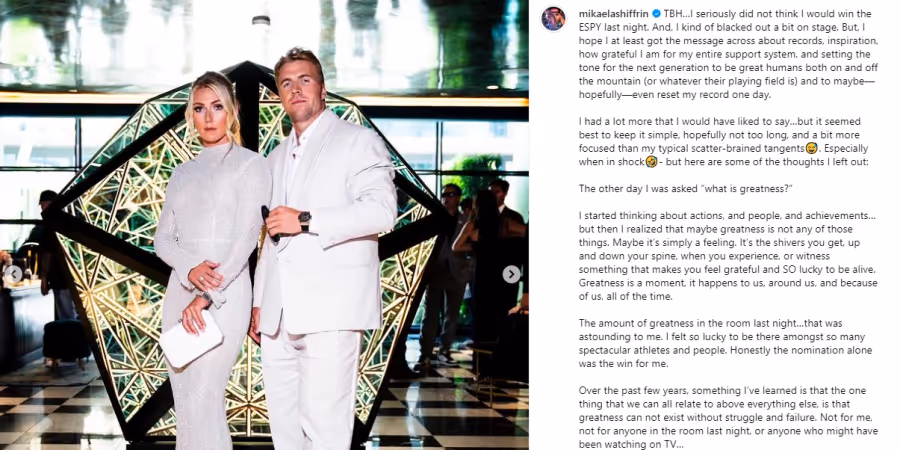Go to the next photo in carousel
The image size is (900, 450).
511,274
